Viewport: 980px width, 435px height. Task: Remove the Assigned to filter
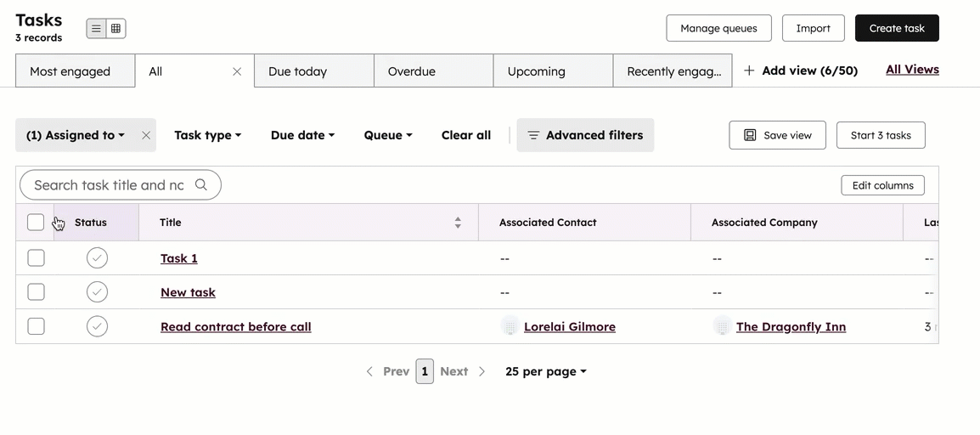[146, 135]
